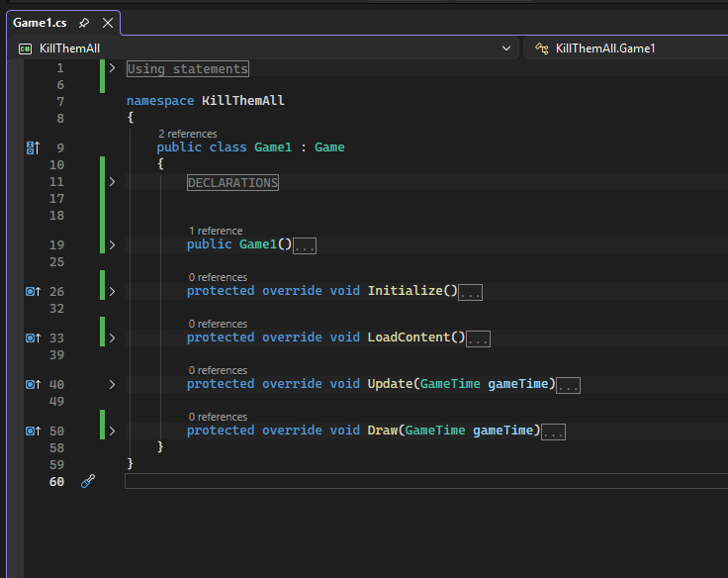
Task: Expand the DECLARATIONS region
Action: coord(112,182)
